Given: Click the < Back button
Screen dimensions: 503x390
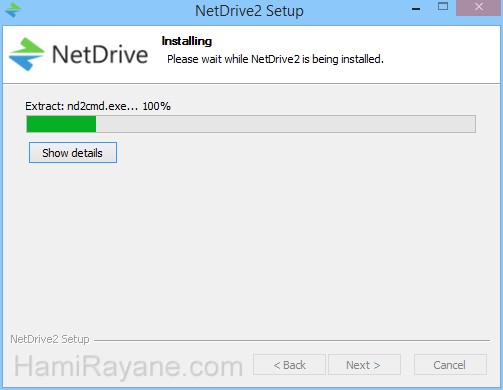Looking at the screenshot, I should tap(289, 365).
